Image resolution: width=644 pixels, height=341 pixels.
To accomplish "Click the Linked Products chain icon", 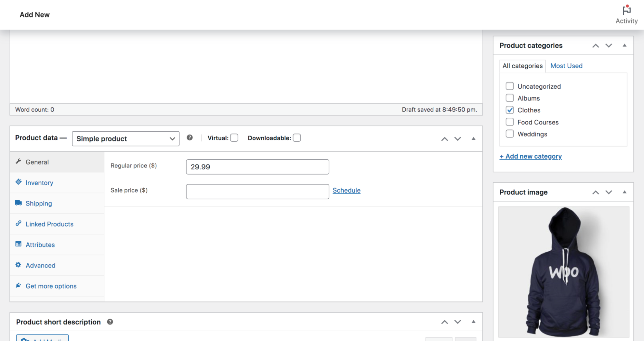I will click(18, 223).
